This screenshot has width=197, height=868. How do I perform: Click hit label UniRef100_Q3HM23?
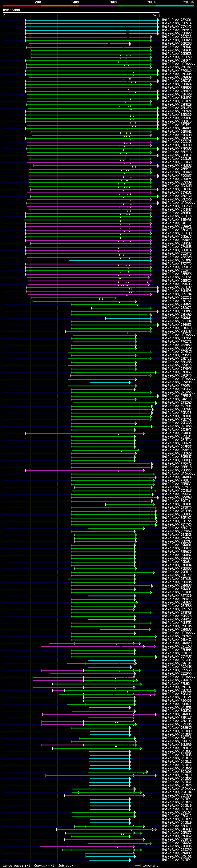tap(177, 91)
